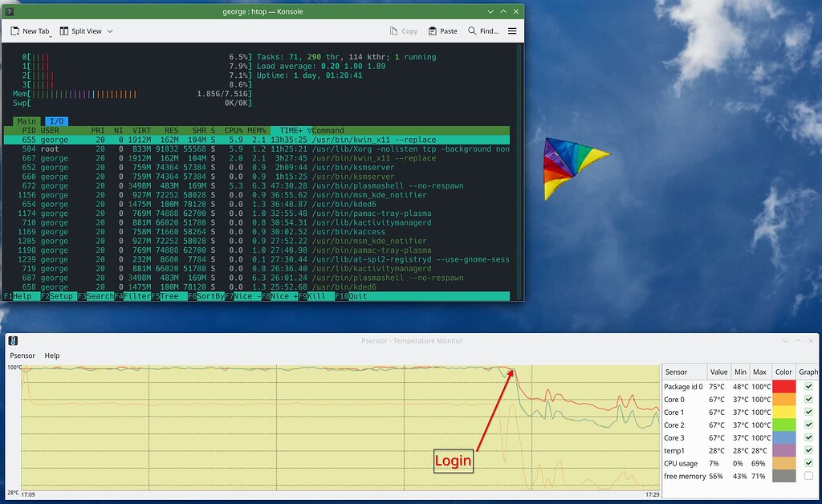This screenshot has height=504, width=822.
Task: Open the Konsole titlebar chevron menu
Action: (x=490, y=11)
